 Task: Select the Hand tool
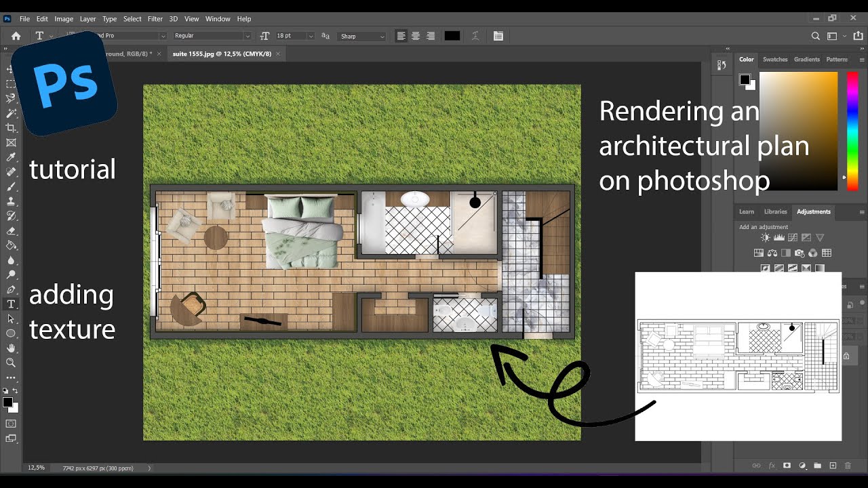pyautogui.click(x=11, y=348)
